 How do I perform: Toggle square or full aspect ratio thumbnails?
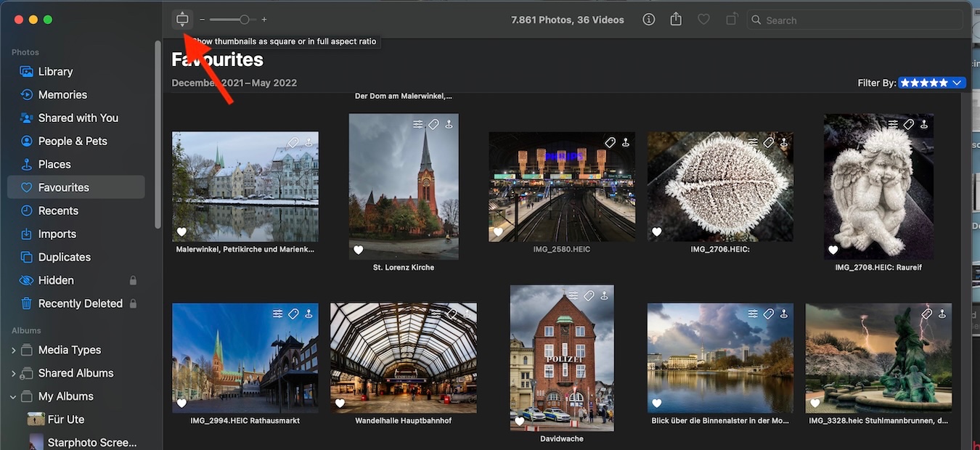coord(182,20)
